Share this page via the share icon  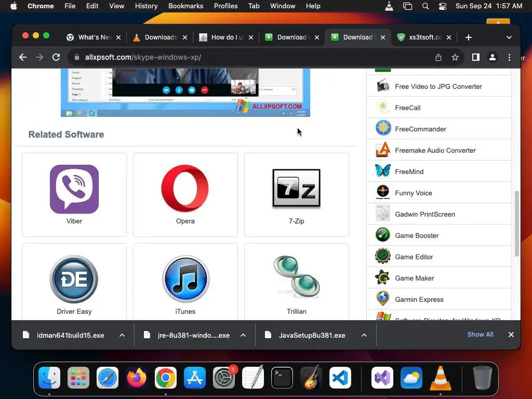438,57
